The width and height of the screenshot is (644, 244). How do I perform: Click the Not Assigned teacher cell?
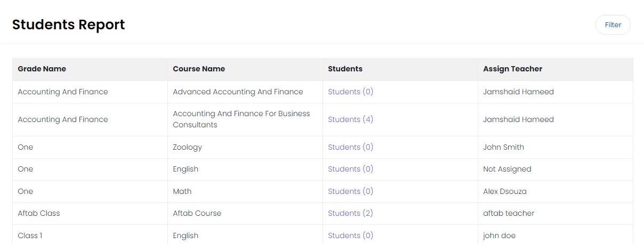(507, 169)
